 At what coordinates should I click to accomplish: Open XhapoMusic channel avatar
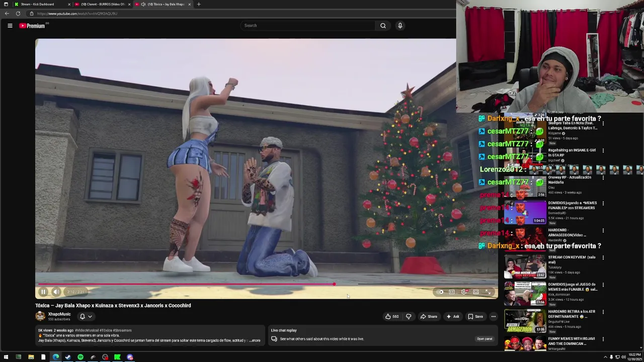coord(40,316)
